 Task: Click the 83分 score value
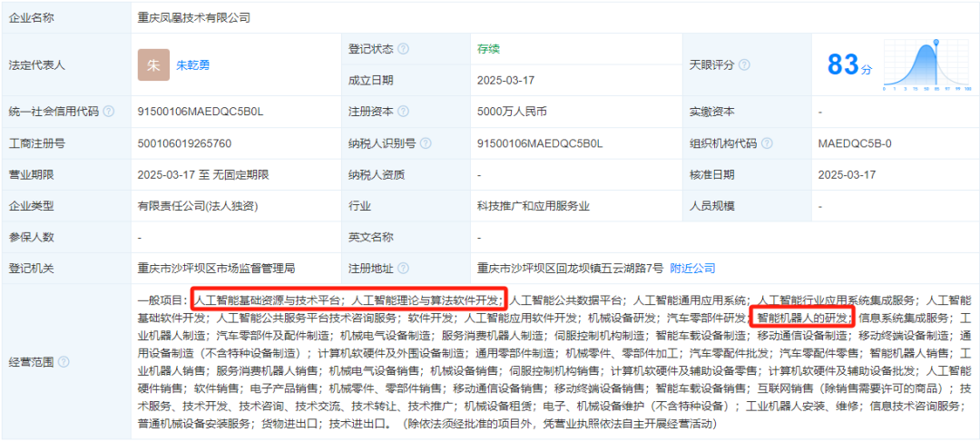tap(849, 64)
